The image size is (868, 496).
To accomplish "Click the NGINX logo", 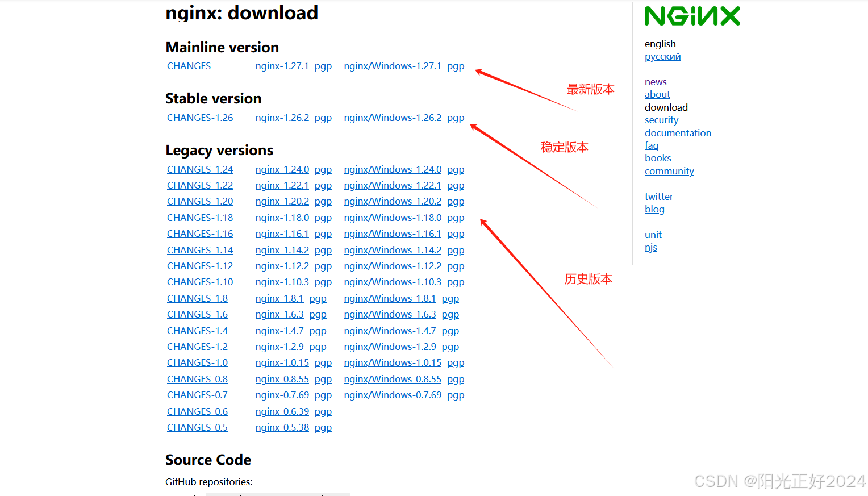I will point(692,16).
